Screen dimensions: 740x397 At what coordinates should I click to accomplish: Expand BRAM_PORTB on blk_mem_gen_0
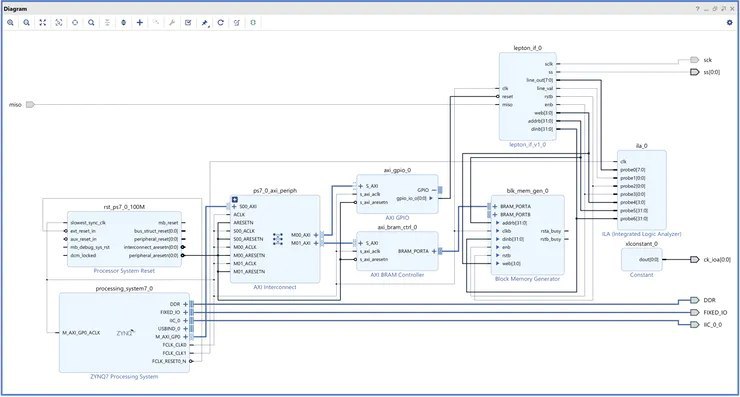pyautogui.click(x=495, y=215)
